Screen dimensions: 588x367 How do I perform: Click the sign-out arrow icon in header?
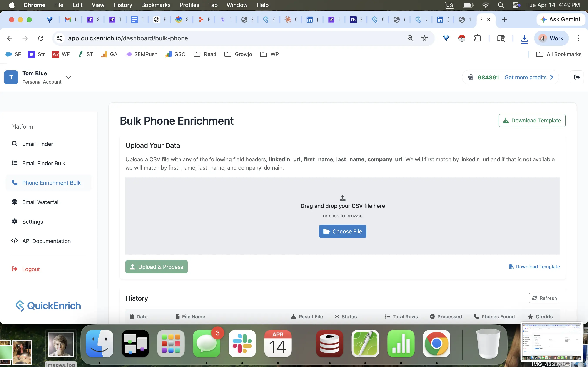pyautogui.click(x=576, y=77)
